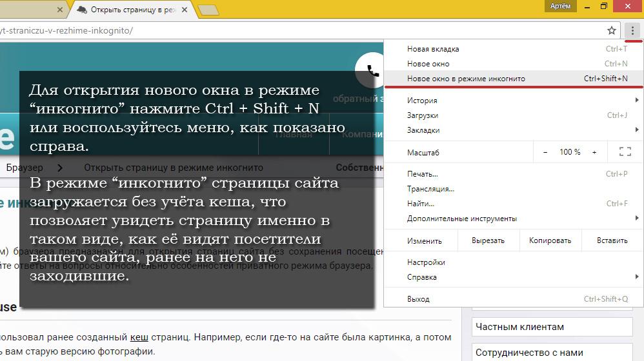Screen dimensions: 644x361
Task: Close the first browser tab
Action: [x=60, y=10]
